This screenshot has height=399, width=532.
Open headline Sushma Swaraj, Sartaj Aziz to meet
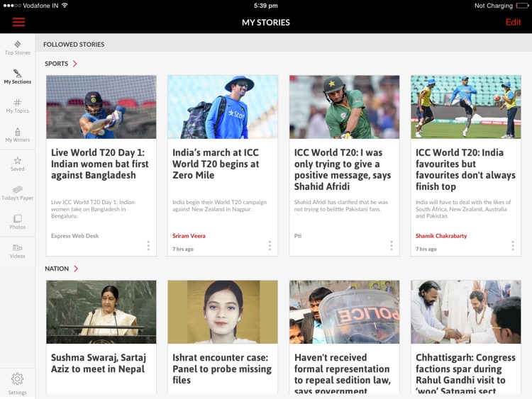[99, 363]
